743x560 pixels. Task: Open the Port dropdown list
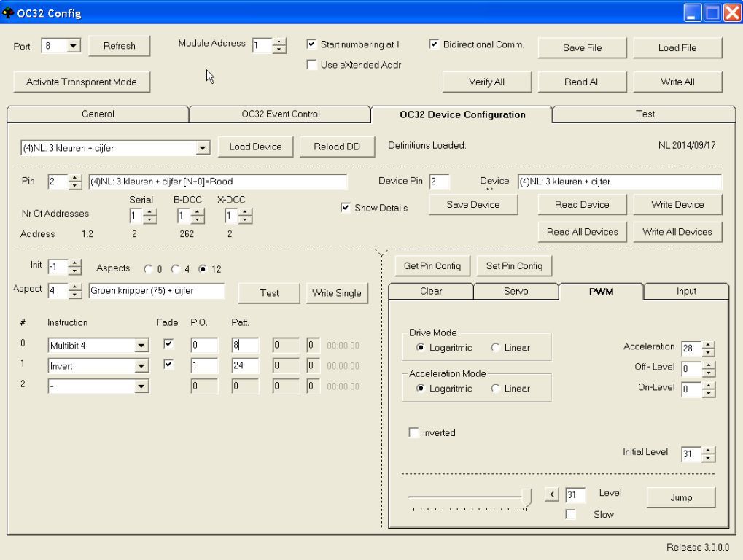click(x=73, y=46)
